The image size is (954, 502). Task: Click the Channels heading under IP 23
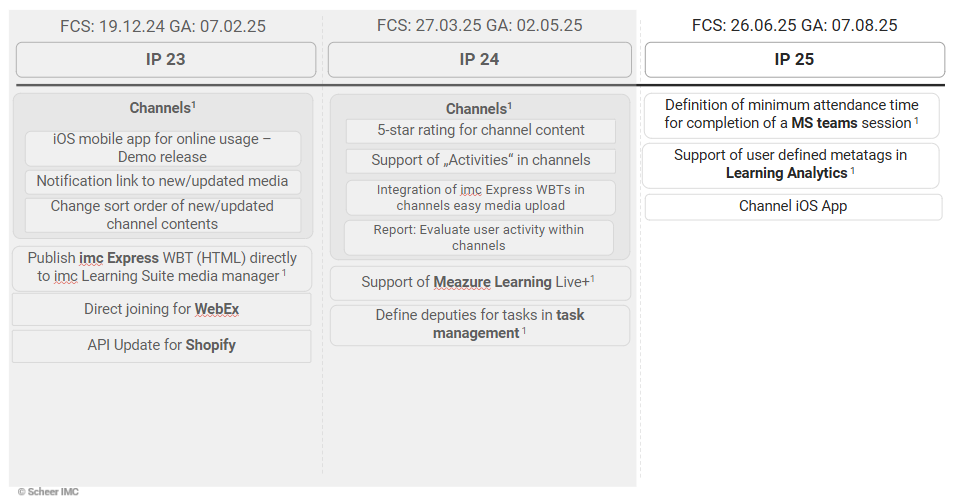pyautogui.click(x=162, y=108)
